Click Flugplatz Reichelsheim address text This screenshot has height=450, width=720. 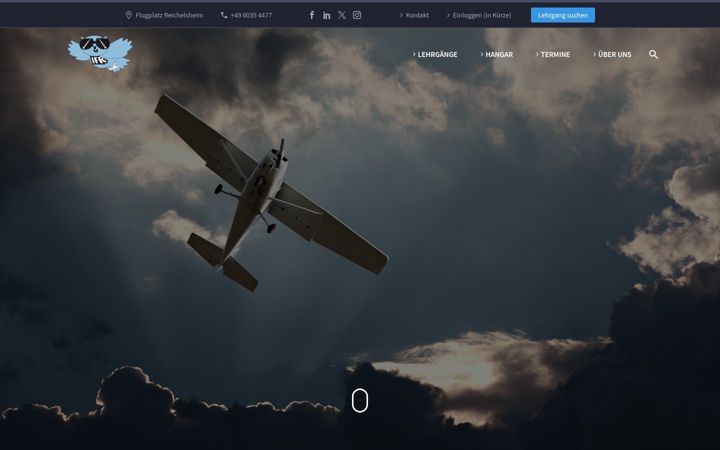pyautogui.click(x=169, y=15)
